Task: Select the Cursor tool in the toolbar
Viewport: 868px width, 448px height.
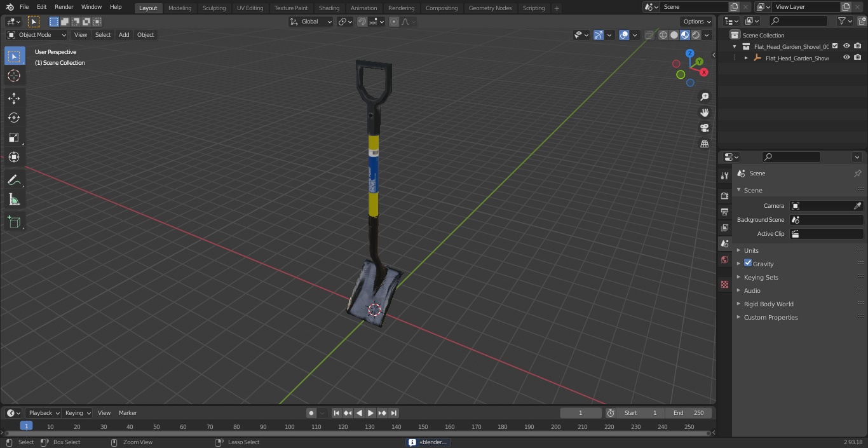Action: [x=14, y=76]
